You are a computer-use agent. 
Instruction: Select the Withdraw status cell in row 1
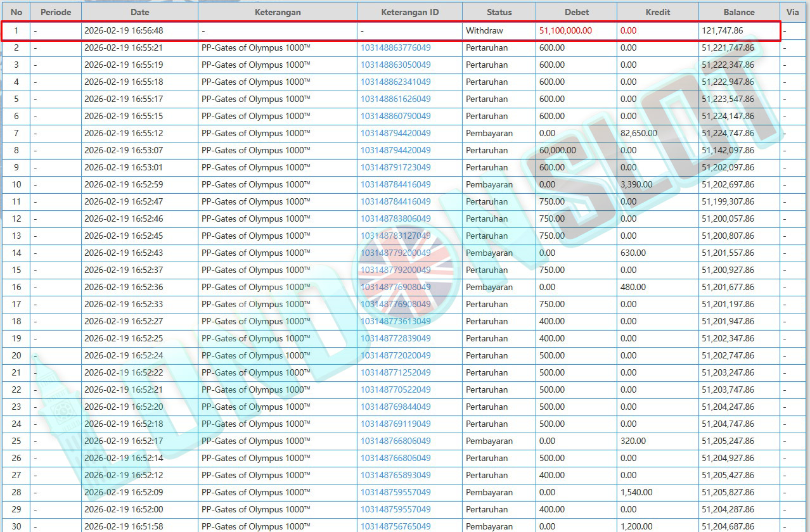[484, 30]
